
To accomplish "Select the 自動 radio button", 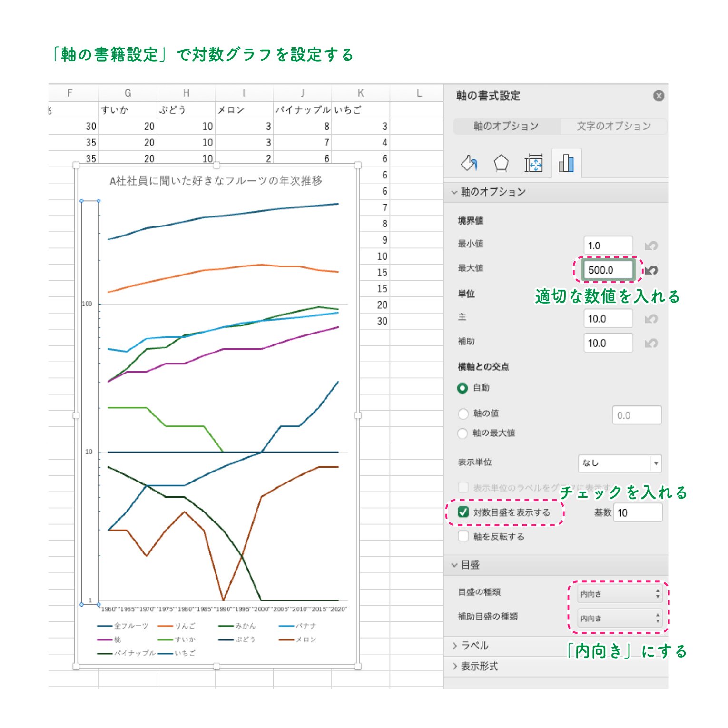I will pos(462,388).
